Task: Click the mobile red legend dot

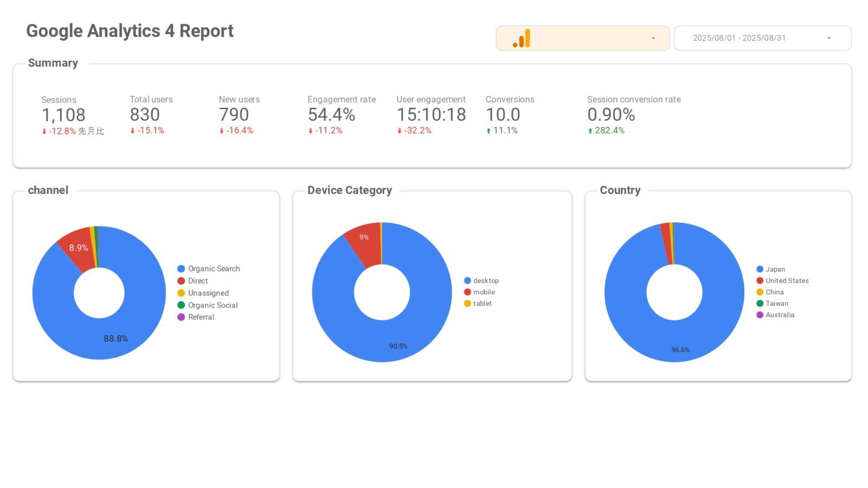Action: (467, 292)
